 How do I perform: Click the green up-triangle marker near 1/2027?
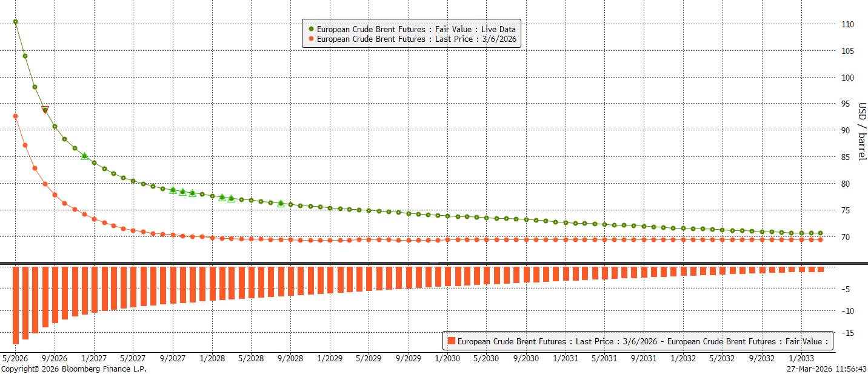click(84, 156)
